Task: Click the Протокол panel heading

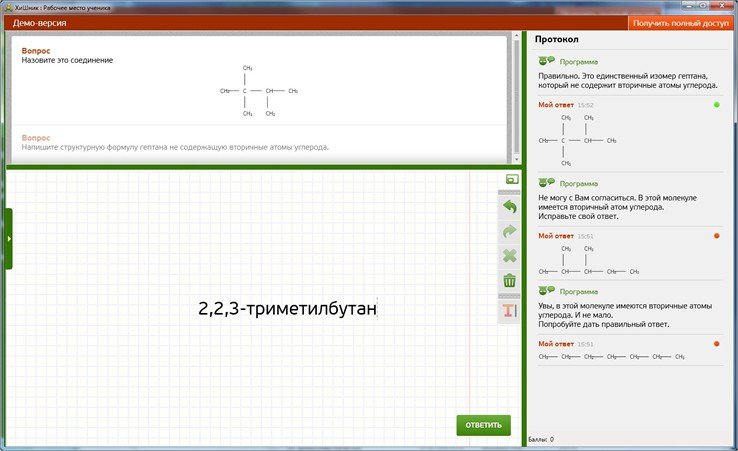Action: click(556, 40)
